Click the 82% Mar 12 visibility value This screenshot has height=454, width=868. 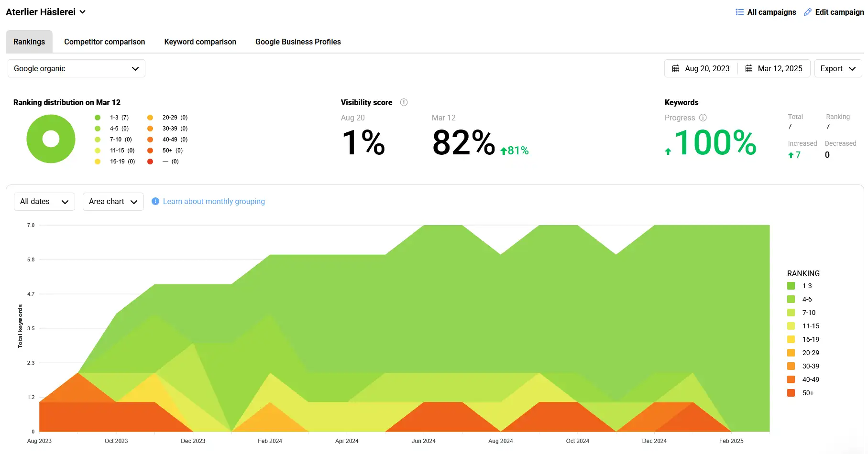click(x=463, y=142)
